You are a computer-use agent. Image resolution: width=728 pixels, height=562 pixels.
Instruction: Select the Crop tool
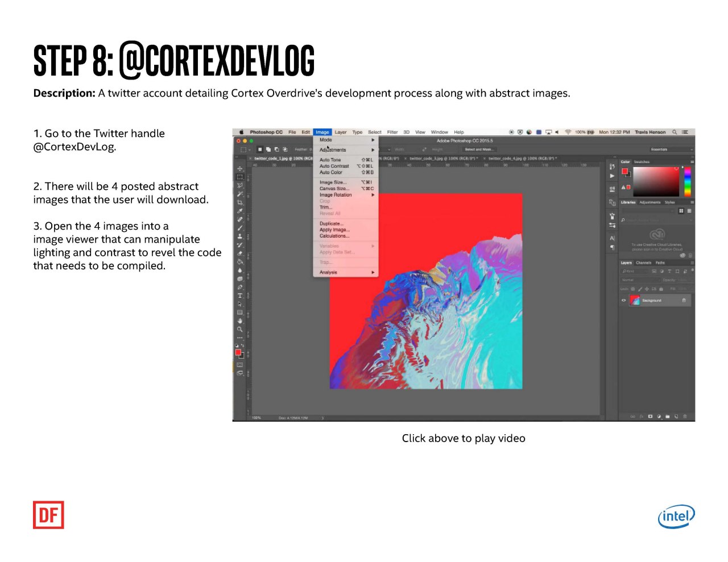[240, 202]
